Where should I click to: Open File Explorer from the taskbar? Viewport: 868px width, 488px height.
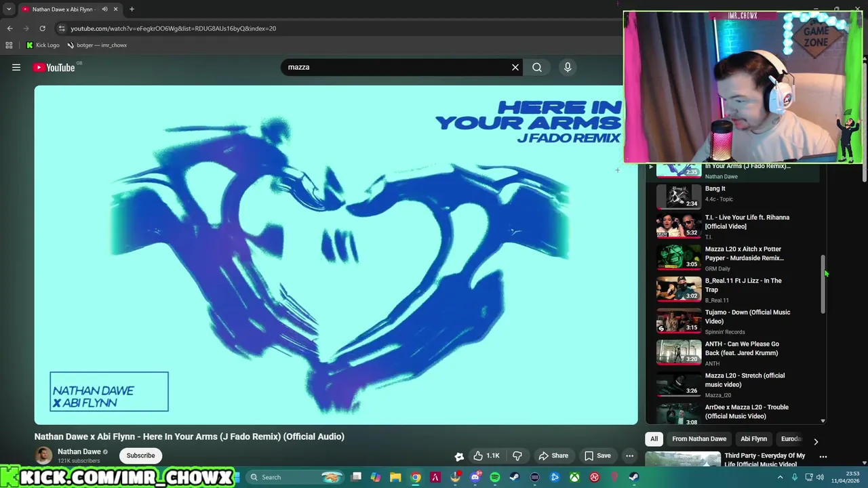pos(395,477)
